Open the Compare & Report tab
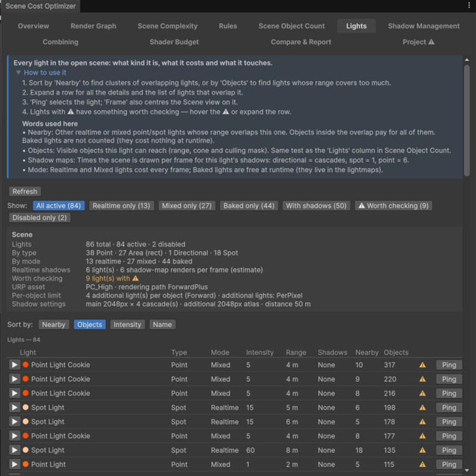This screenshot has height=476, width=476. (301, 42)
